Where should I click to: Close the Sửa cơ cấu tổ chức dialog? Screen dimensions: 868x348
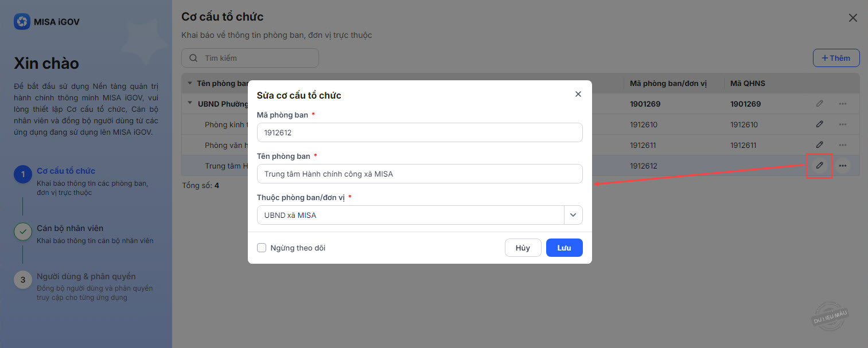[578, 94]
